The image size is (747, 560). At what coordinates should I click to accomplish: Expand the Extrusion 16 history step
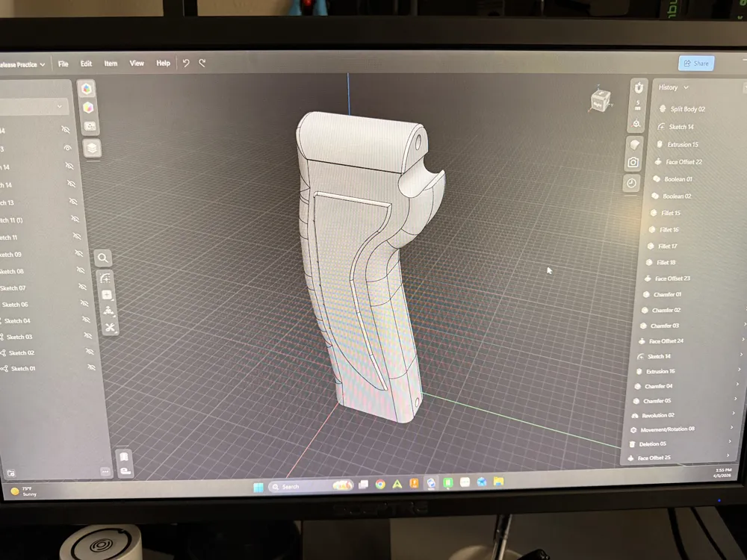click(740, 369)
